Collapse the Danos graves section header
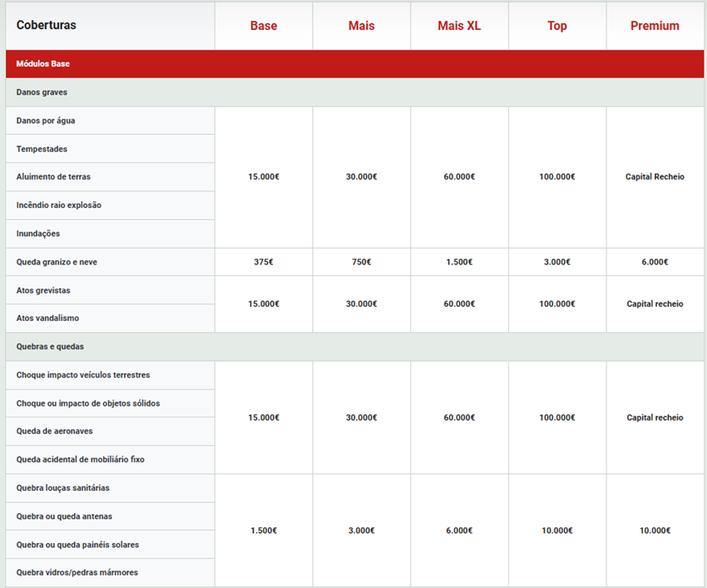Image resolution: width=707 pixels, height=588 pixels. pos(42,92)
